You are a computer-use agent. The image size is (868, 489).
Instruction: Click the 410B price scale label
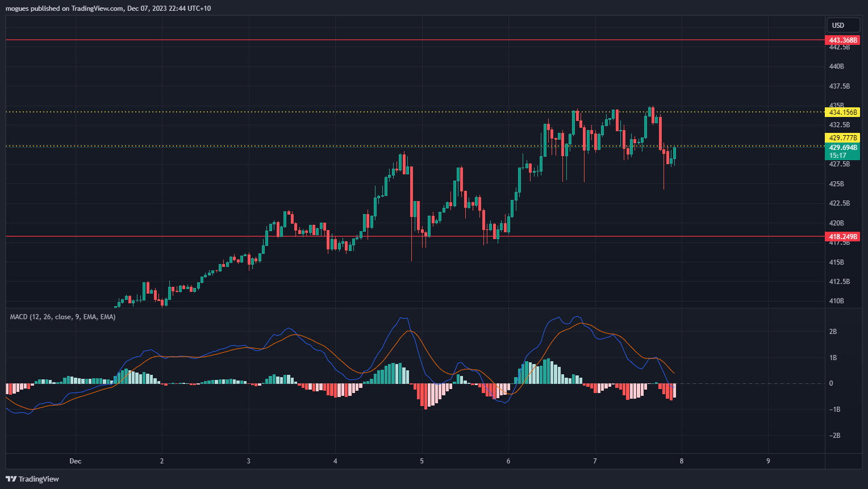click(x=837, y=301)
